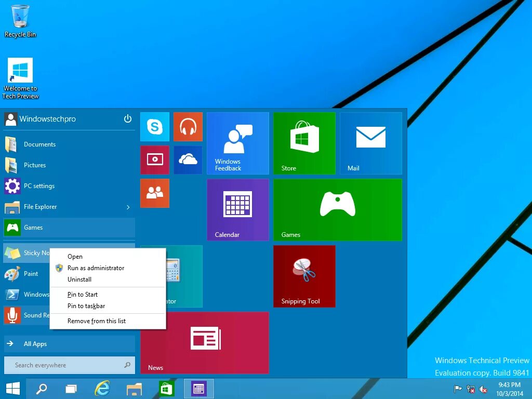Click the Windowstechpro user account

tap(41, 119)
